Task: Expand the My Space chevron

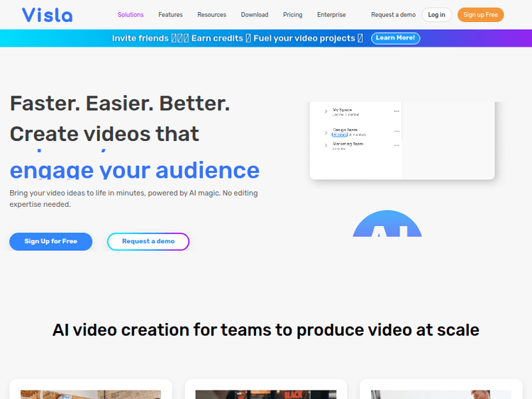Action: point(326,111)
